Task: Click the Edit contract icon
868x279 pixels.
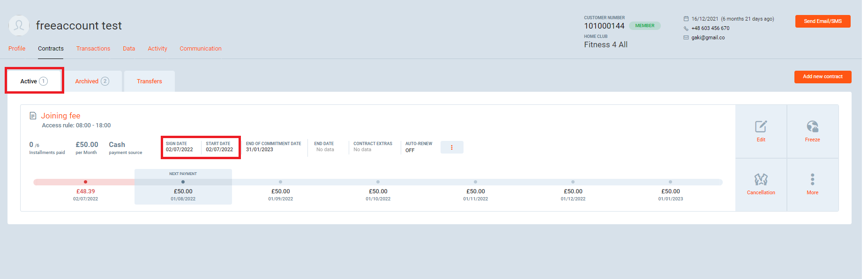Action: pos(761,127)
